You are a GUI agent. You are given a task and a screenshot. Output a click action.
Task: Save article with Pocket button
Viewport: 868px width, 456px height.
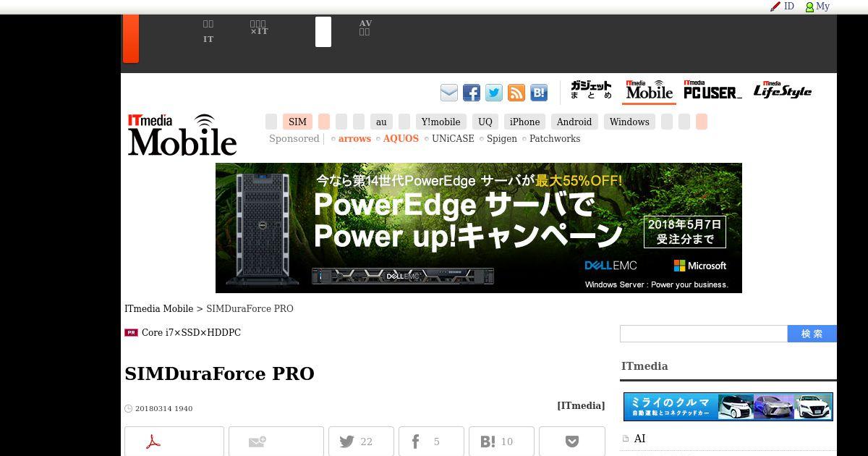tap(572, 442)
